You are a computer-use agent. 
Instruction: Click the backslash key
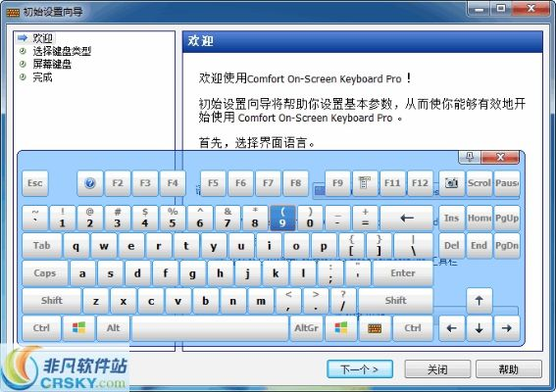[x=414, y=246]
